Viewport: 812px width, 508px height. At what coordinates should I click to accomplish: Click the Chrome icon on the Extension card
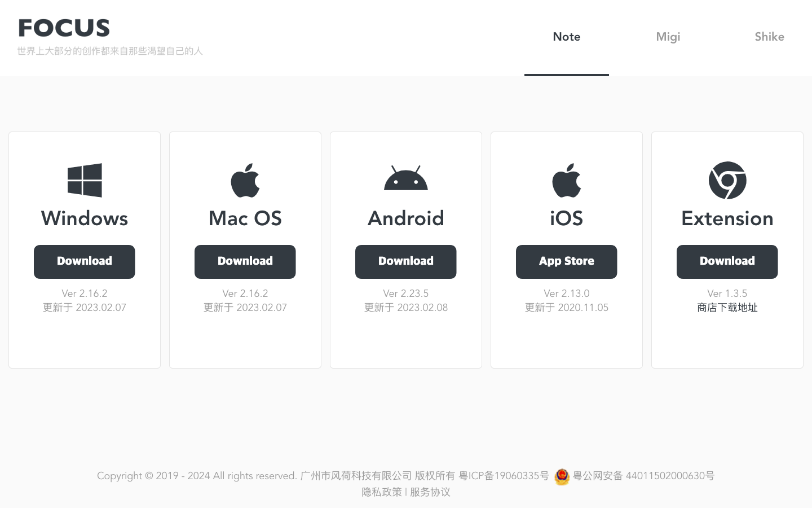tap(727, 180)
